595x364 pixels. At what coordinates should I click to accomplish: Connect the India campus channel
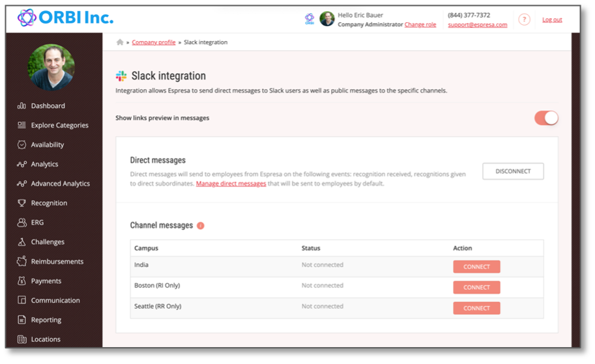(476, 266)
